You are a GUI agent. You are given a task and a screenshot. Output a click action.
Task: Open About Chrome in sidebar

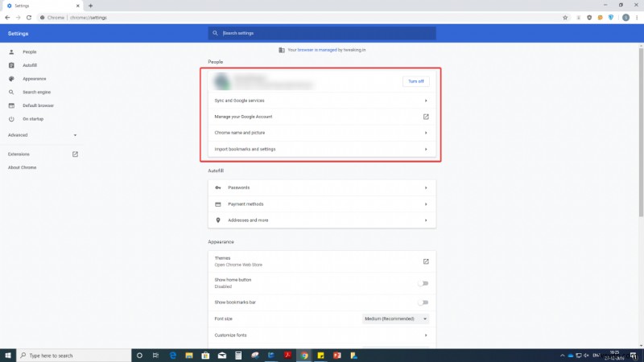pyautogui.click(x=23, y=167)
